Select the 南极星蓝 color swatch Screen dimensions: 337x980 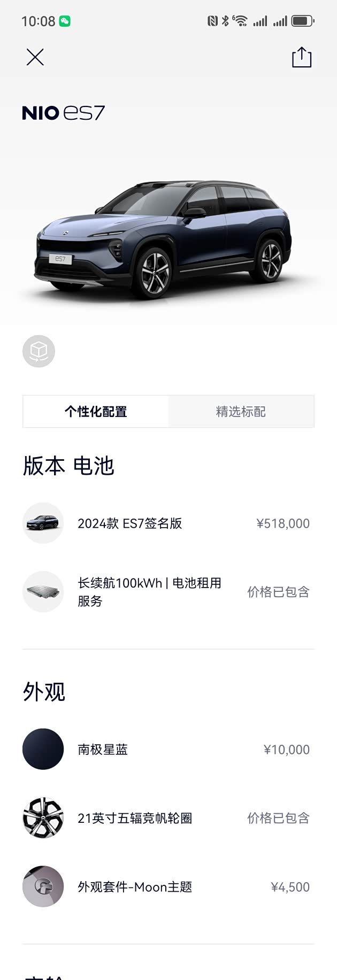[43, 749]
